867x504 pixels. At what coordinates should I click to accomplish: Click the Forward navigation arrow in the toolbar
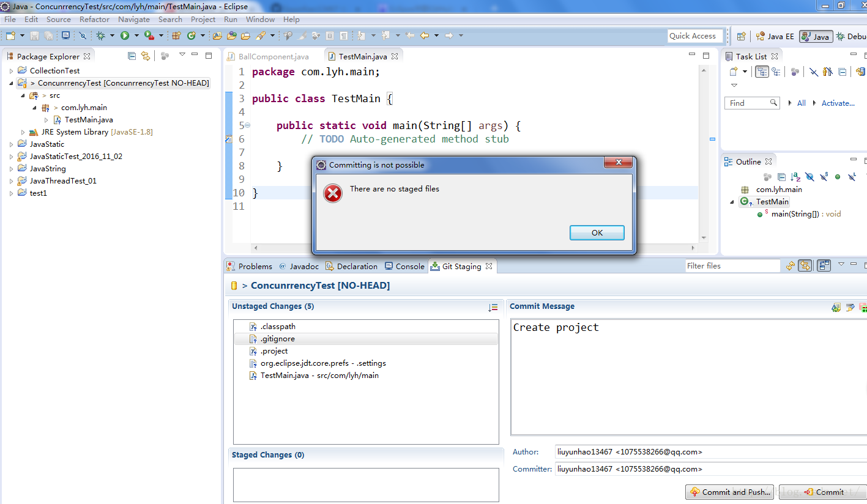(449, 35)
